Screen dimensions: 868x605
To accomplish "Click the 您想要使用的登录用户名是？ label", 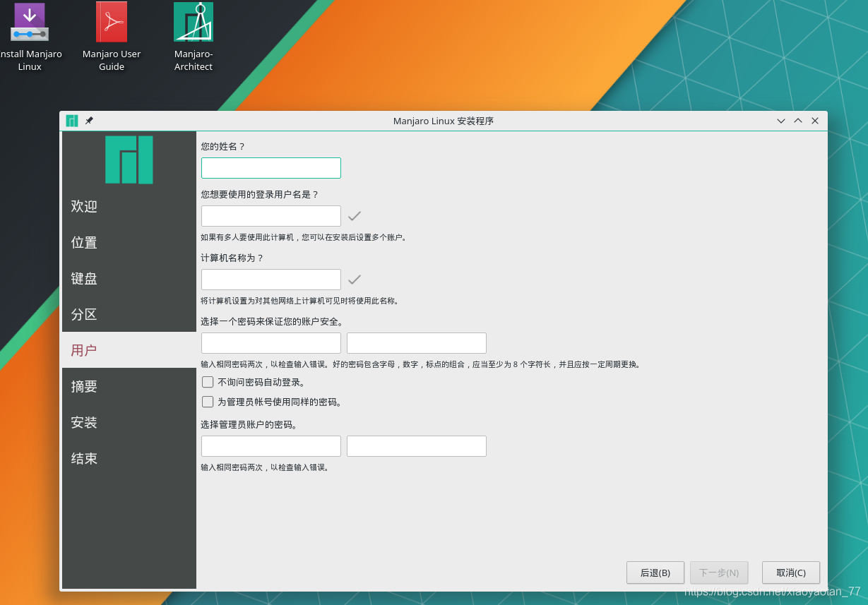I will tap(260, 194).
